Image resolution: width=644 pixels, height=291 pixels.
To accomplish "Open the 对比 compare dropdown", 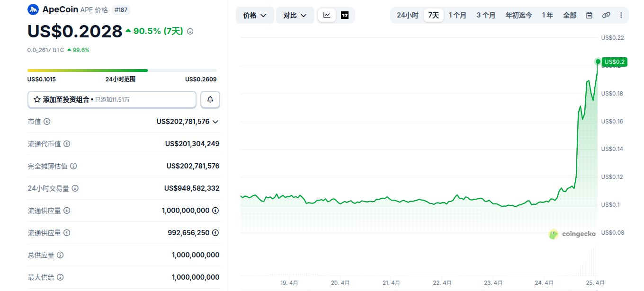I will pyautogui.click(x=295, y=15).
